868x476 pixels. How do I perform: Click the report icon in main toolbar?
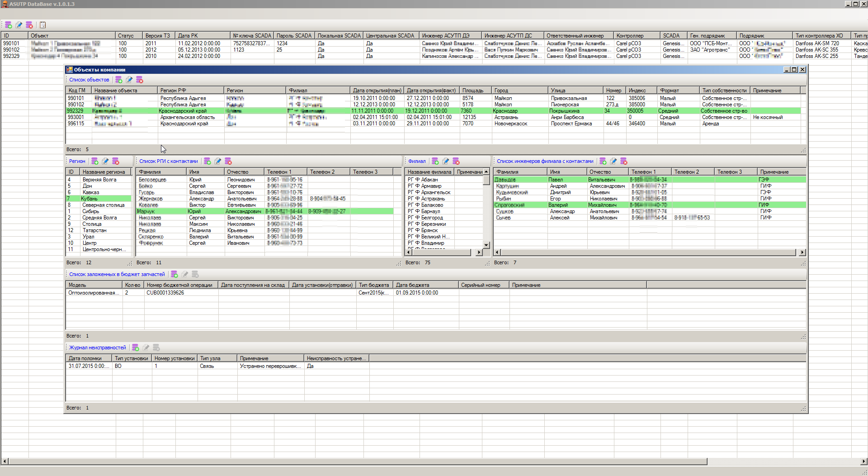pyautogui.click(x=42, y=25)
